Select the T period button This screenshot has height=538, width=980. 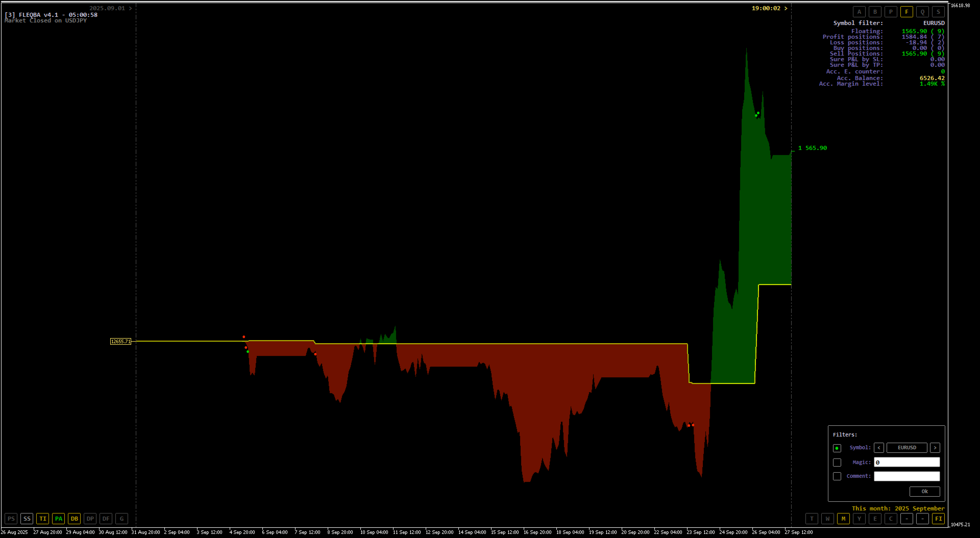click(x=812, y=519)
